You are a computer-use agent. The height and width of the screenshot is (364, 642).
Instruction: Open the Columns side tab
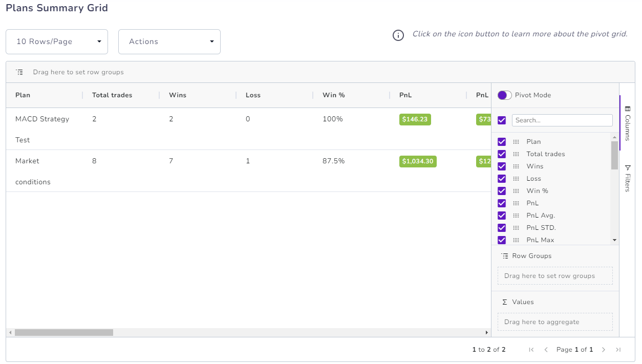click(x=628, y=123)
